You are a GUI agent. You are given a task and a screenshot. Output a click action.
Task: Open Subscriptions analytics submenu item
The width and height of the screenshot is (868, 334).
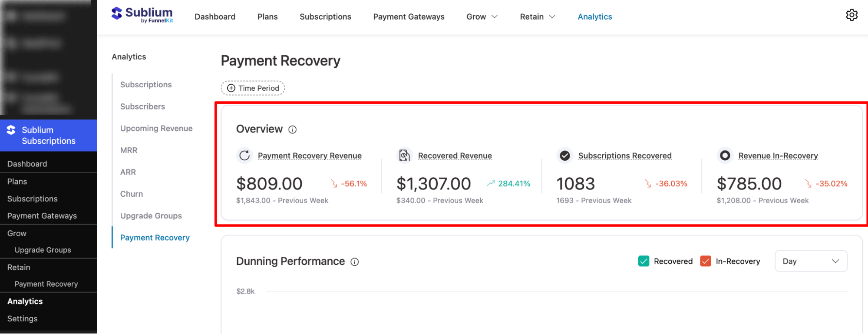click(x=146, y=85)
